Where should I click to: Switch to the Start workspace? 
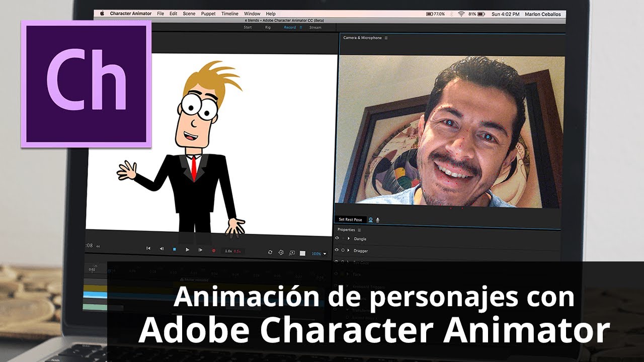point(248,27)
